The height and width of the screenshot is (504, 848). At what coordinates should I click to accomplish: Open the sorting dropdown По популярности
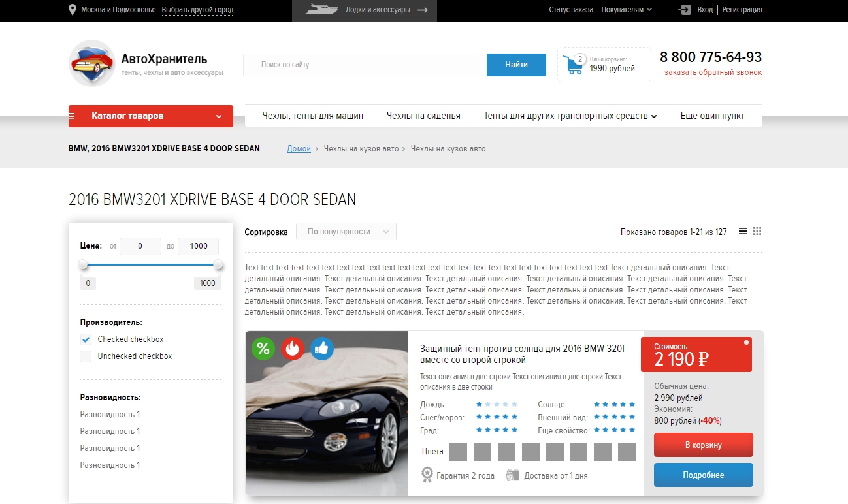[346, 232]
